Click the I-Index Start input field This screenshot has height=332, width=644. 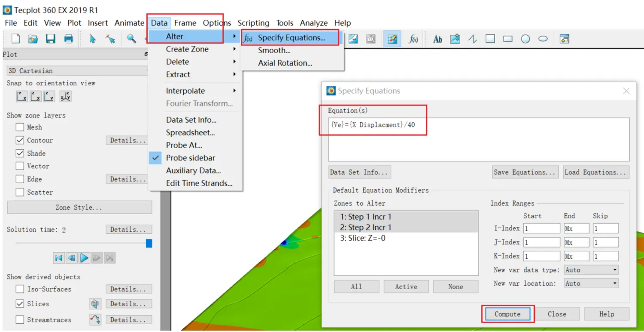coord(541,229)
